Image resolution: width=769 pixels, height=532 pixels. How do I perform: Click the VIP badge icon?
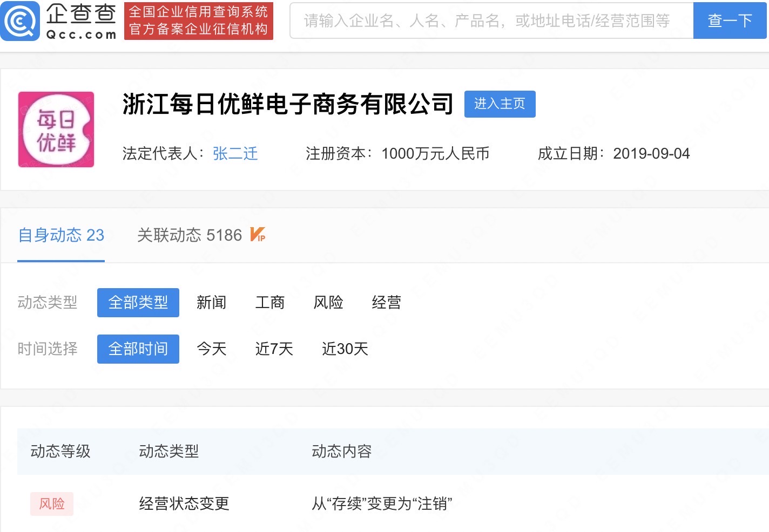coord(258,235)
